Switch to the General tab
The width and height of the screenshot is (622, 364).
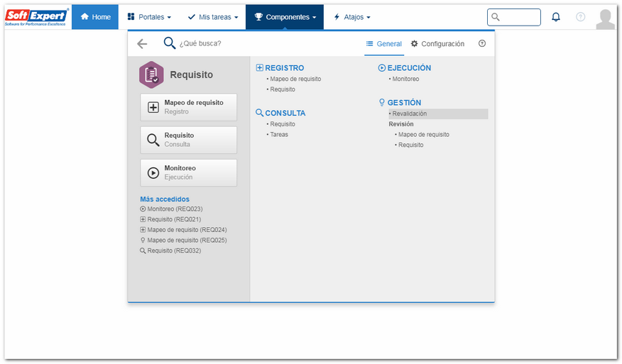coord(384,43)
